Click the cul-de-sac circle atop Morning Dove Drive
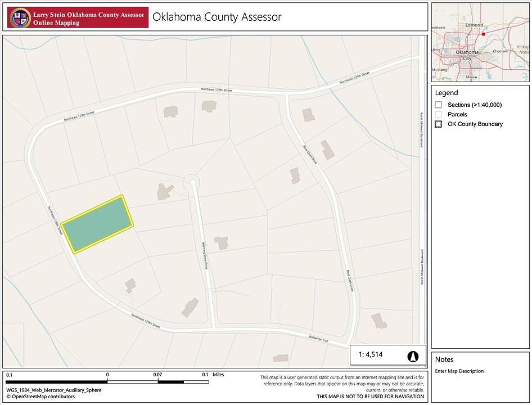This screenshot has width=532, height=405. [192, 182]
